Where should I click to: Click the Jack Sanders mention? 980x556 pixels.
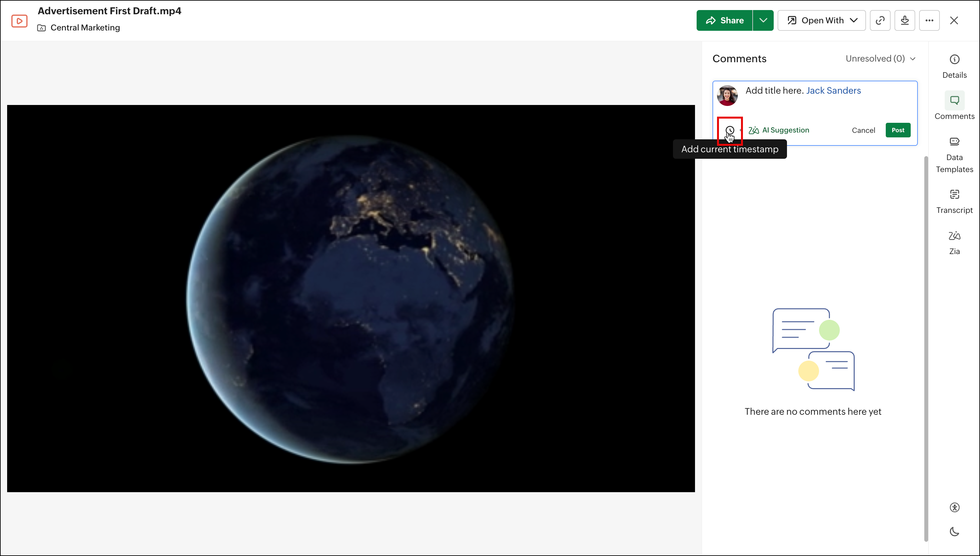pos(833,90)
